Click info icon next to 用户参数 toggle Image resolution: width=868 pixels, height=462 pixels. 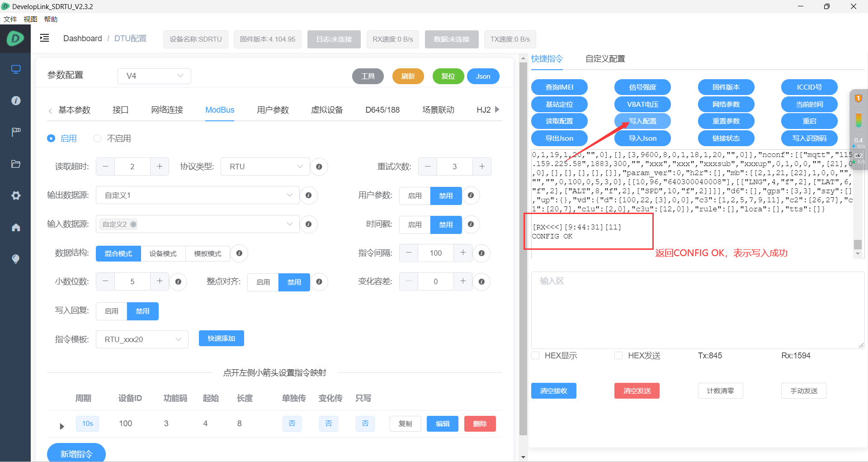[x=471, y=195]
